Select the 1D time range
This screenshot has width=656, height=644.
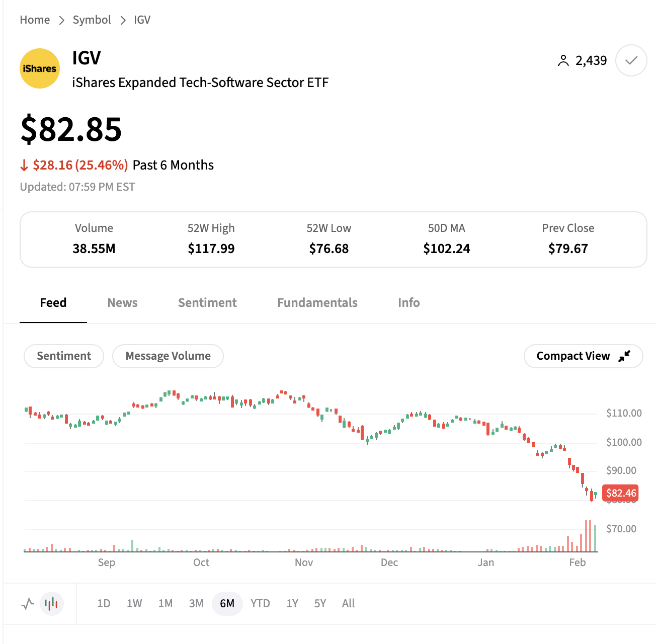pos(104,603)
